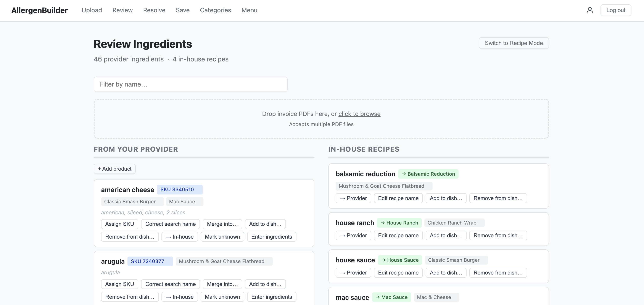Screen dimensions: 644x305
Task: Select the Save nav item
Action: point(183,10)
